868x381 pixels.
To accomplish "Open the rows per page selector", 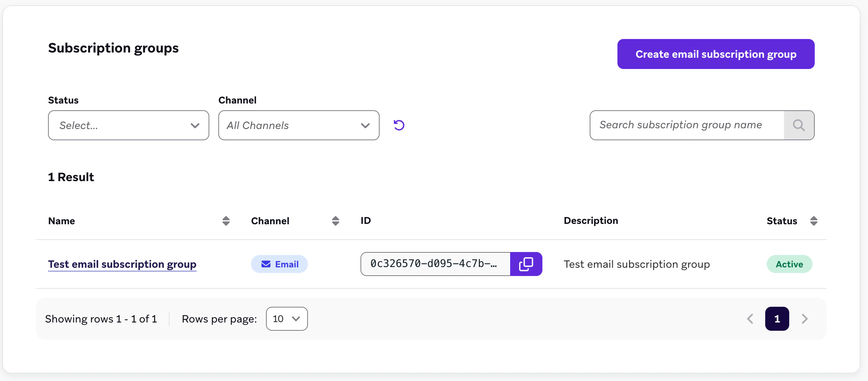I will (x=287, y=319).
